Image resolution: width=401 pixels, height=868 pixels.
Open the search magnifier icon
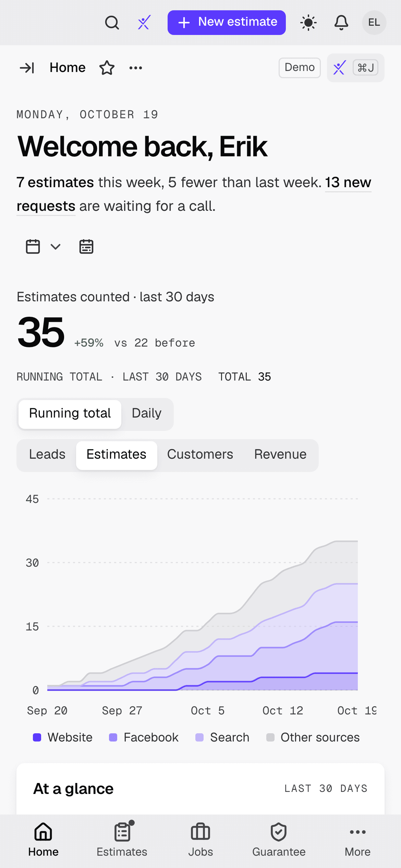[x=112, y=23]
